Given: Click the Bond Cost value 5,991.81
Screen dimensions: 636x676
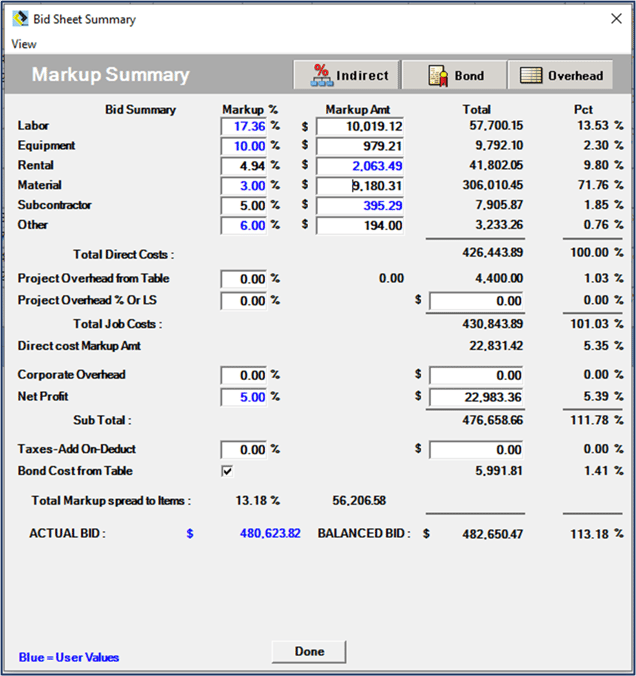Looking at the screenshot, I should [499, 471].
